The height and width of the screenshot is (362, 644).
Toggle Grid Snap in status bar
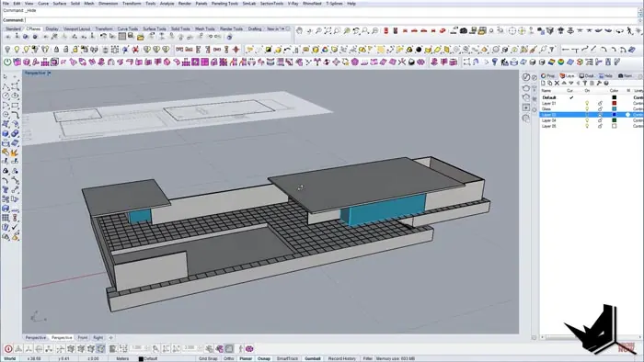208,358
